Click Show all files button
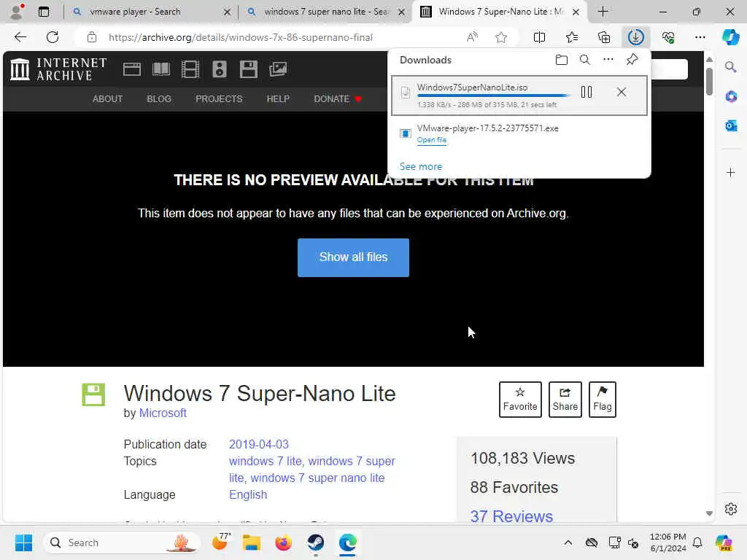The height and width of the screenshot is (560, 747). (354, 257)
